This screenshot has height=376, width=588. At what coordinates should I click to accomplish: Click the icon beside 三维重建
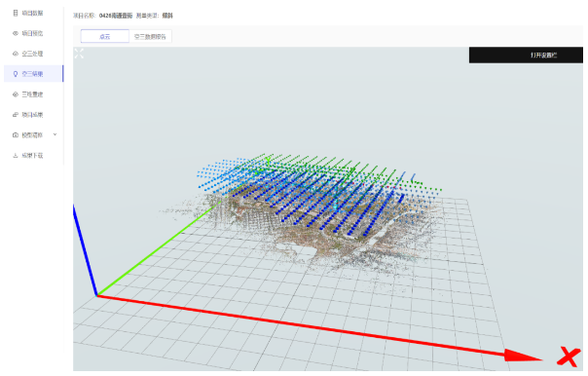(16, 94)
